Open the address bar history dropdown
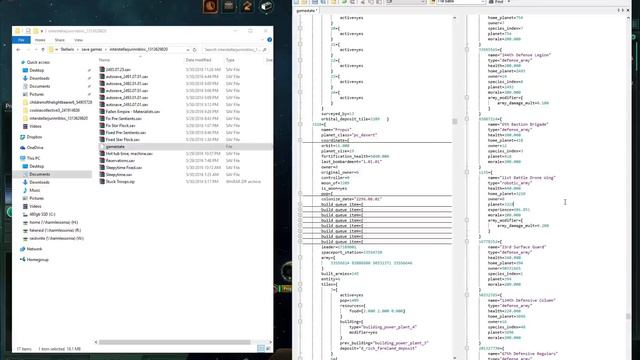 [188, 50]
